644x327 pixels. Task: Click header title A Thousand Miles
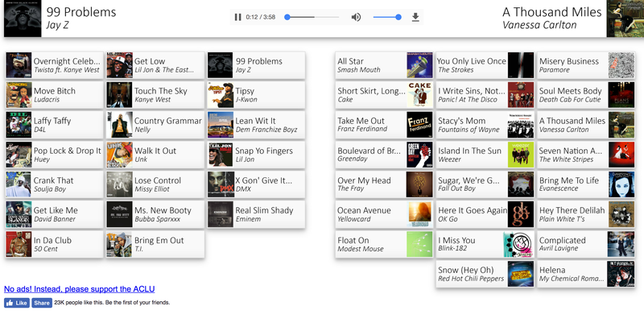point(551,12)
